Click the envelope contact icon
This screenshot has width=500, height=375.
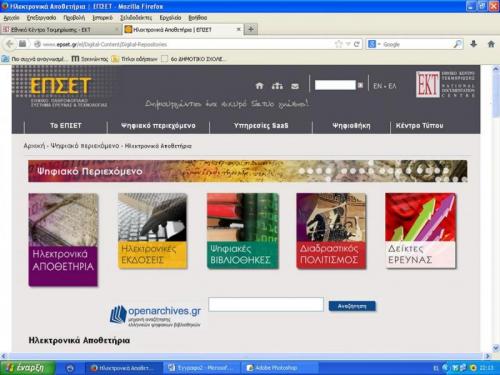(295, 86)
